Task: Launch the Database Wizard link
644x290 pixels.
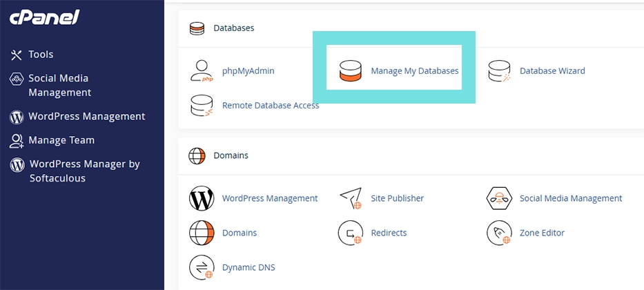Action: [552, 71]
